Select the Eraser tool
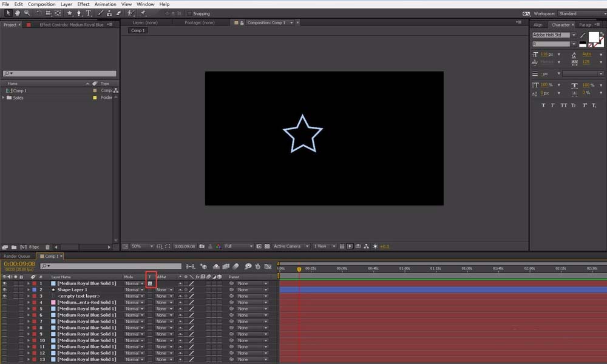Viewport: 607px width, 364px height. [x=119, y=13]
